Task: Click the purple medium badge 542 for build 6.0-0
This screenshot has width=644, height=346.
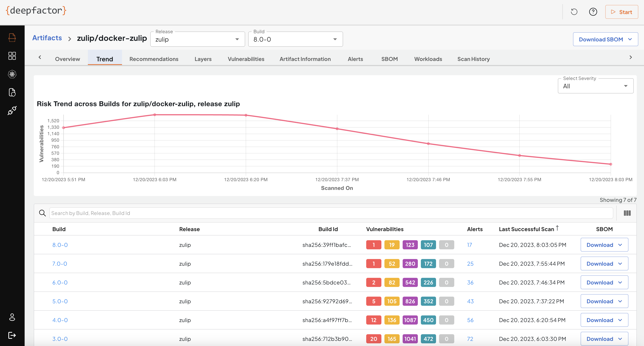Action: pyautogui.click(x=410, y=282)
